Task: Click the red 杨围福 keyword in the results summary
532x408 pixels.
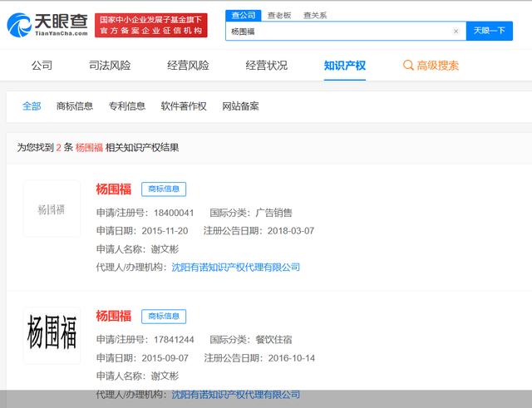Action: (x=89, y=148)
